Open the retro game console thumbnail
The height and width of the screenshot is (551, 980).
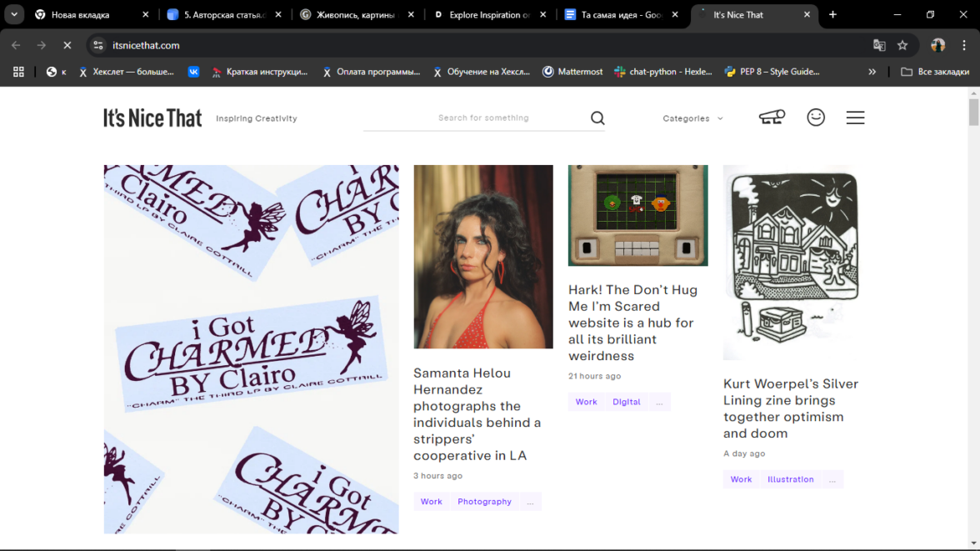[637, 215]
